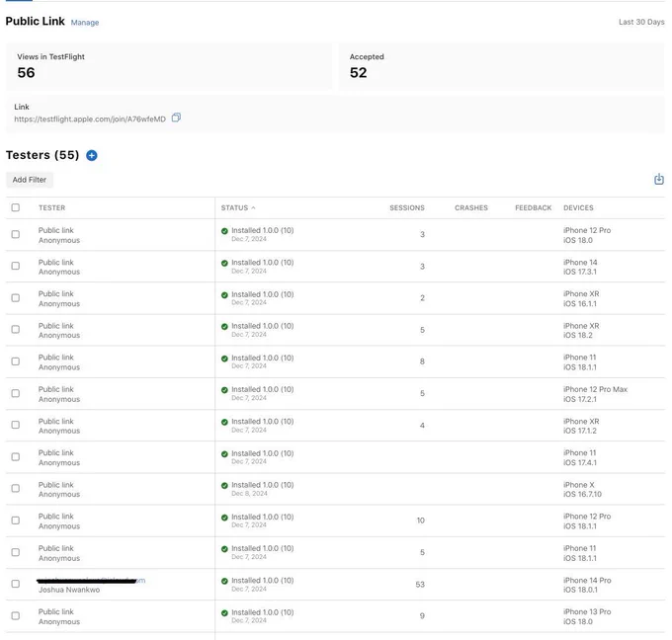Click the Public Link heading
The image size is (672, 640).
pyautogui.click(x=36, y=21)
